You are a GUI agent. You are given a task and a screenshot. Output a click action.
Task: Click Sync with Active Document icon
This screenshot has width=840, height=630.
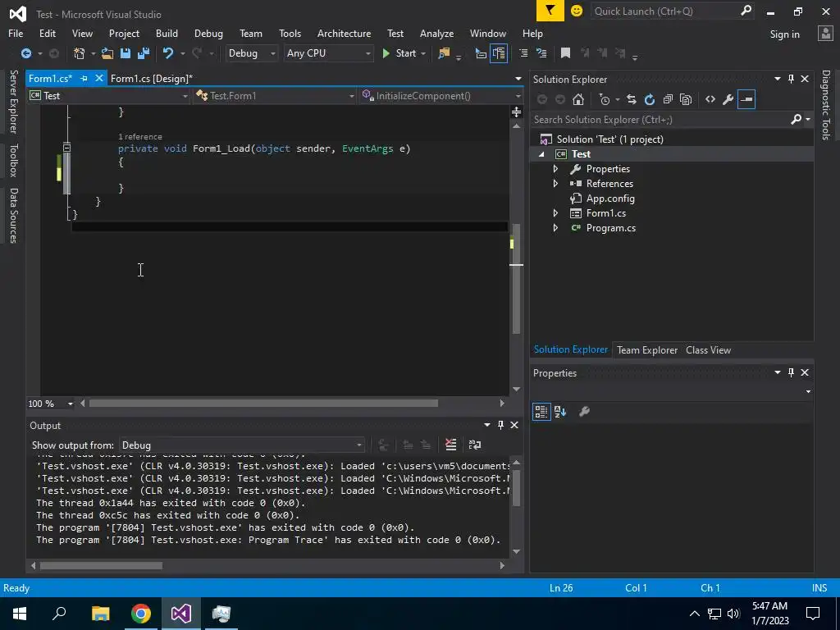coord(632,99)
